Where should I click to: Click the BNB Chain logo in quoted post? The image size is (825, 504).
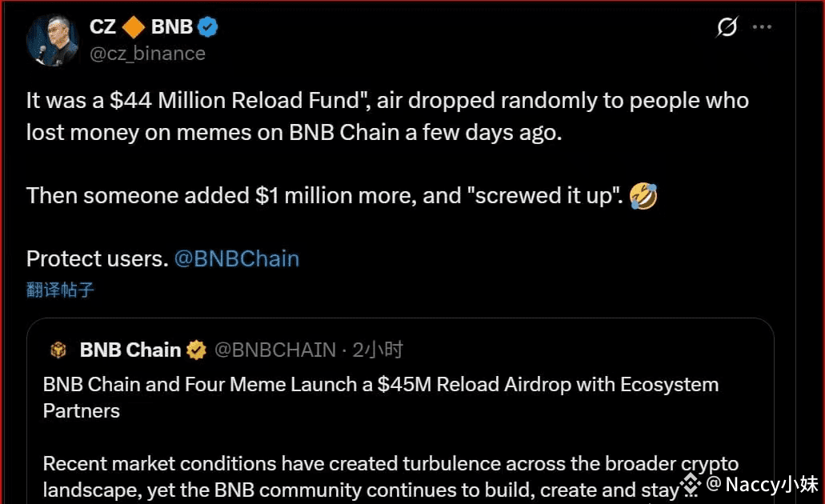(x=59, y=350)
